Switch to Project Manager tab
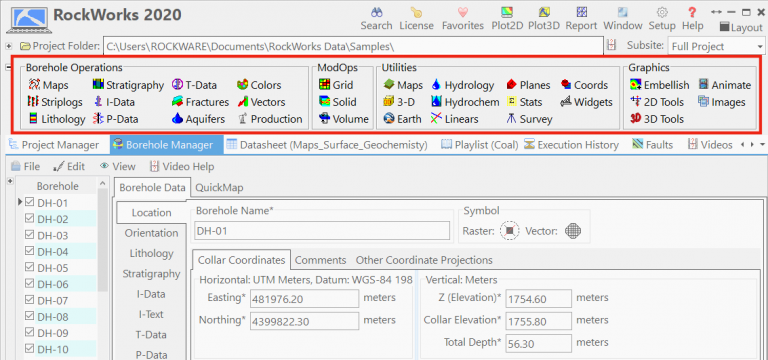Image resolution: width=768 pixels, height=360 pixels. tap(53, 145)
